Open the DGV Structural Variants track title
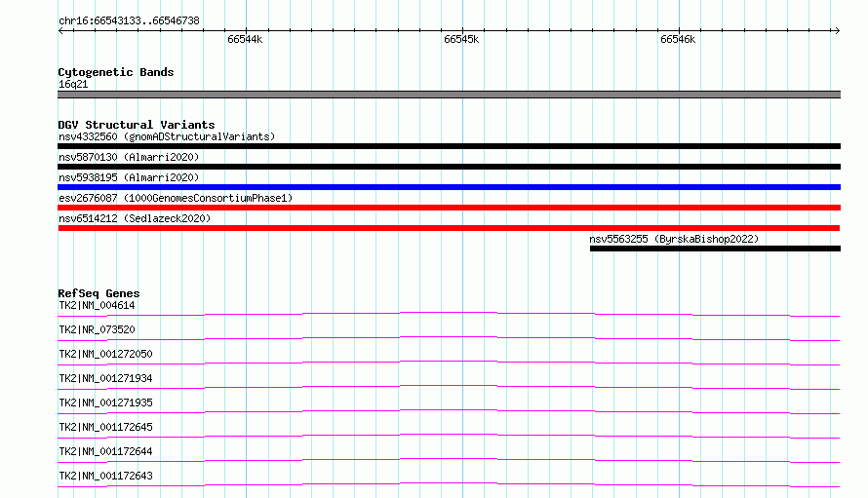 (x=137, y=125)
